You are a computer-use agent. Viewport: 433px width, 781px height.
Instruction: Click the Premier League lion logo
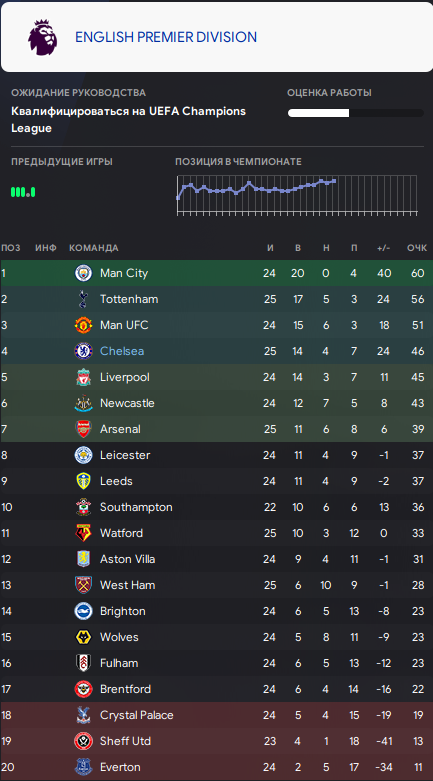42,37
